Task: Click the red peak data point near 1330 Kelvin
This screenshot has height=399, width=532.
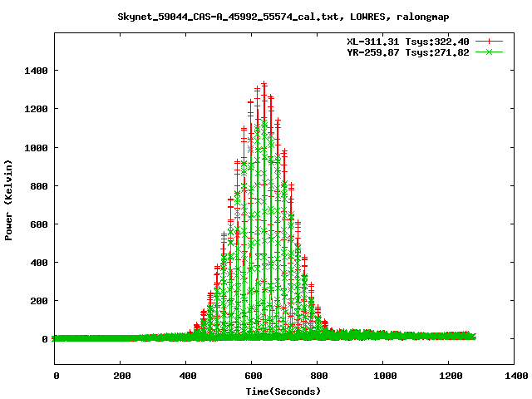Action: 264,84
